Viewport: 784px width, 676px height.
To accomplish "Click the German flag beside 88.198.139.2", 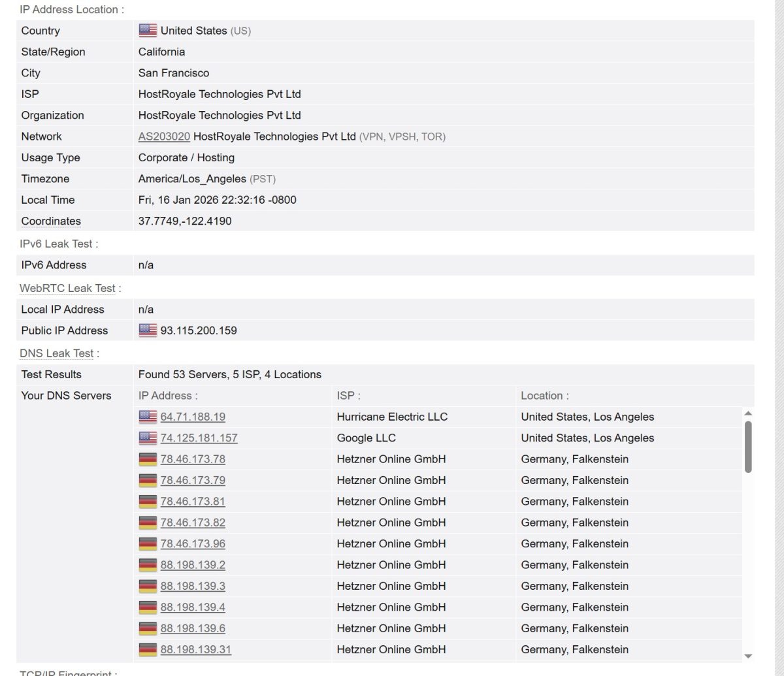I will [x=148, y=565].
